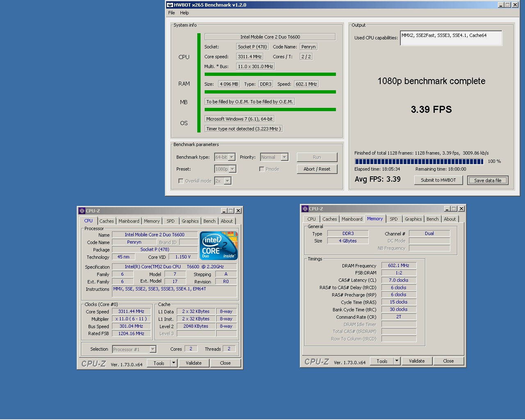Screen dimensions: 525x420
Task: Open the Preset 1080p dropdown
Action: click(233, 169)
